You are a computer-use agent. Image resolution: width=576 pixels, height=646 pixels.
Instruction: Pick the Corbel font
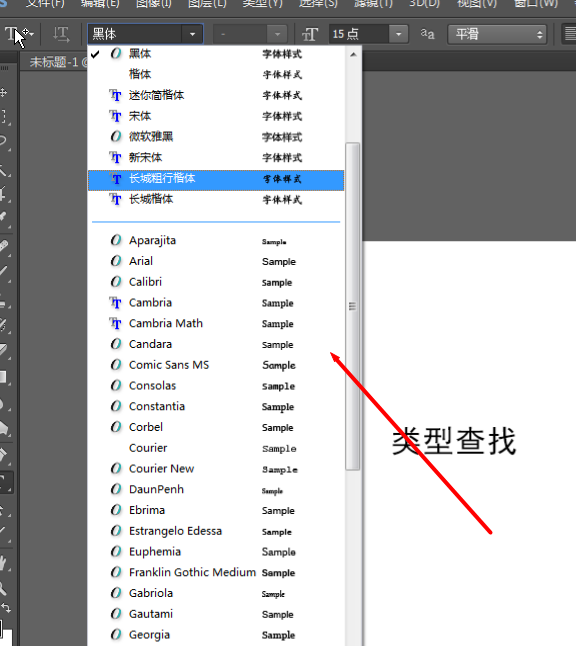pos(216,427)
